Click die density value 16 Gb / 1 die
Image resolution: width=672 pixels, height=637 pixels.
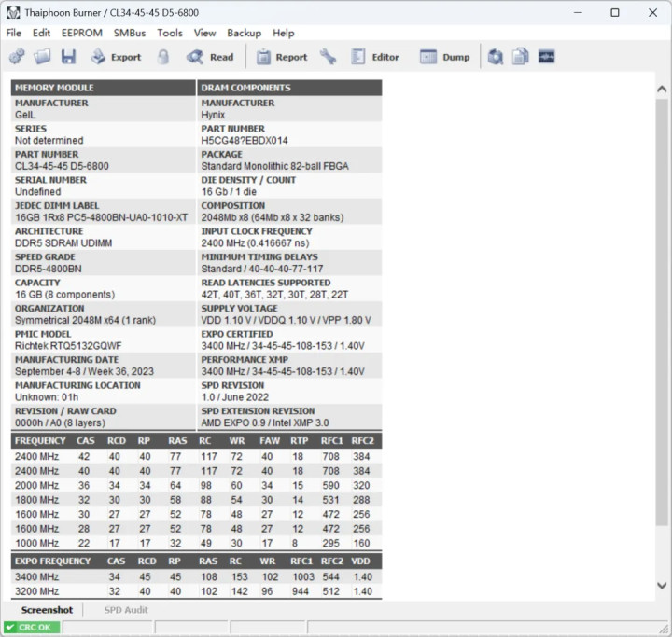coord(229,192)
